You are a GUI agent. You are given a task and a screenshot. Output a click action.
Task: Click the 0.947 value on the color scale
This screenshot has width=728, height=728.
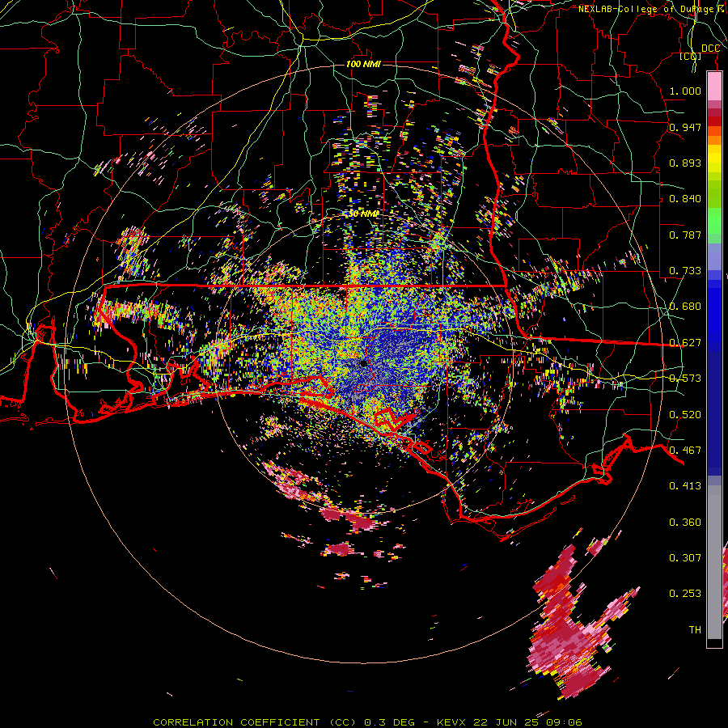tap(685, 127)
